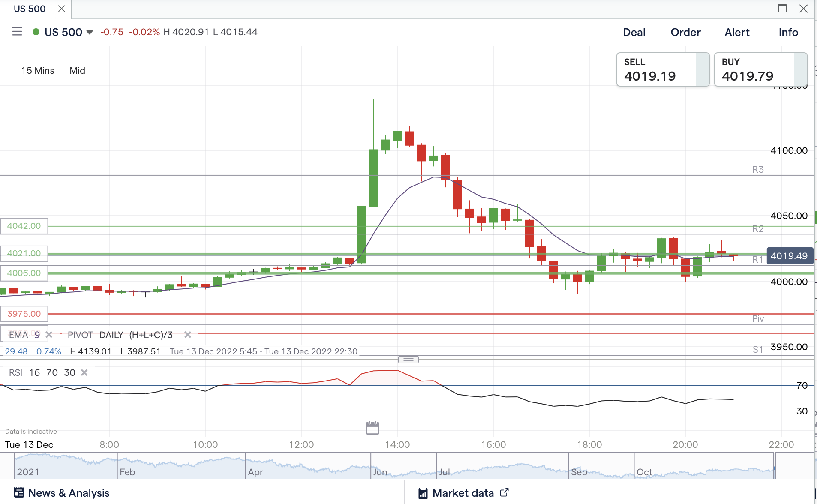The width and height of the screenshot is (817, 504).
Task: Click the 14:00 time axis label
Action: pos(397,444)
